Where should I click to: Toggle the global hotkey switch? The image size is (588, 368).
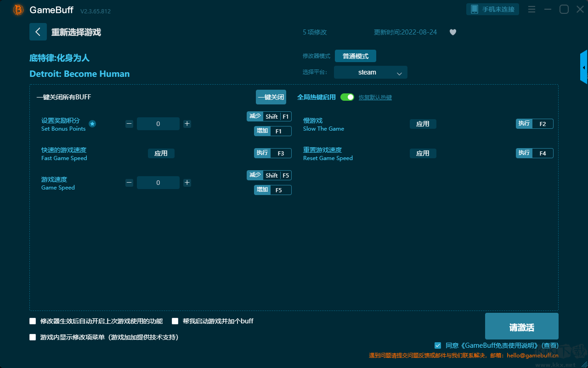coord(347,97)
